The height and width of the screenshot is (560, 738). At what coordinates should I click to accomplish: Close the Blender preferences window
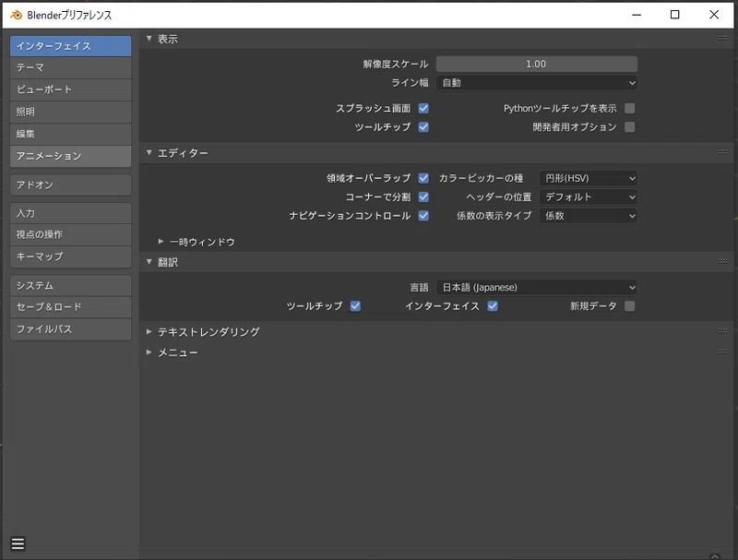click(714, 15)
